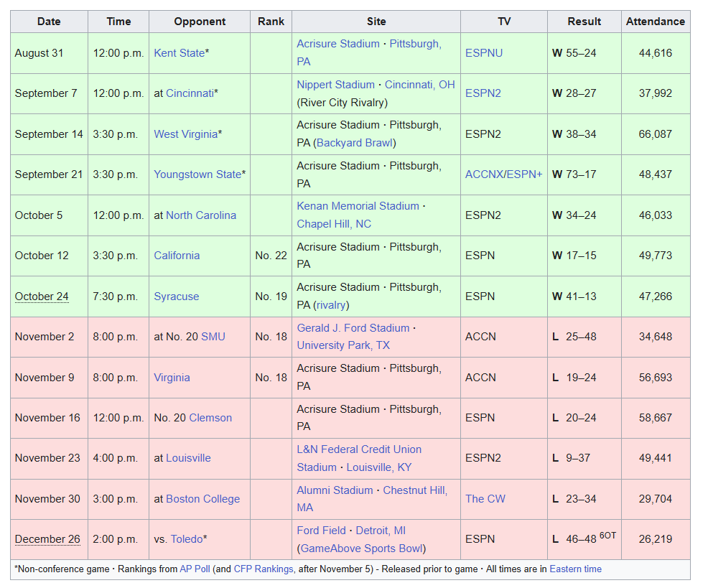Click the Result column header
Image resolution: width=708 pixels, height=588 pixels.
pos(584,22)
